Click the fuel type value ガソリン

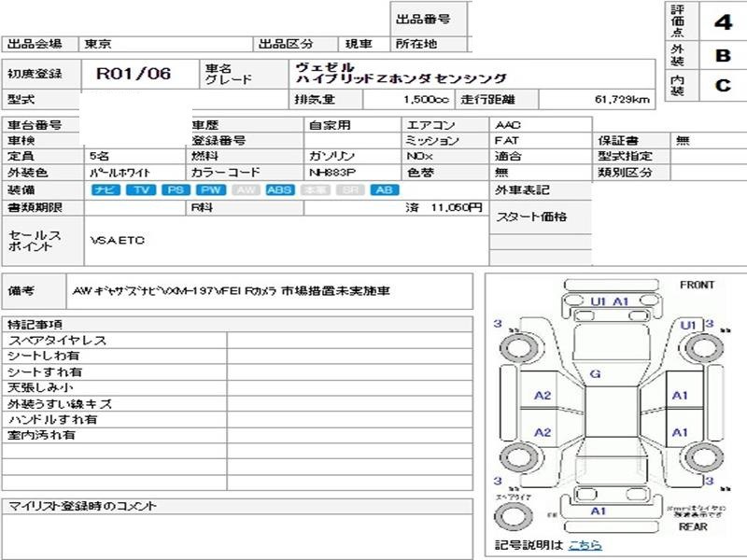(x=331, y=156)
